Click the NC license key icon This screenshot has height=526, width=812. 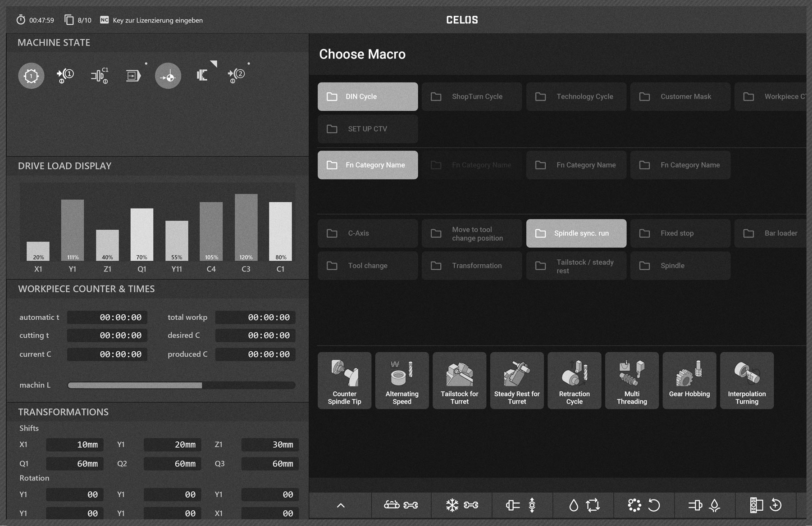click(104, 20)
